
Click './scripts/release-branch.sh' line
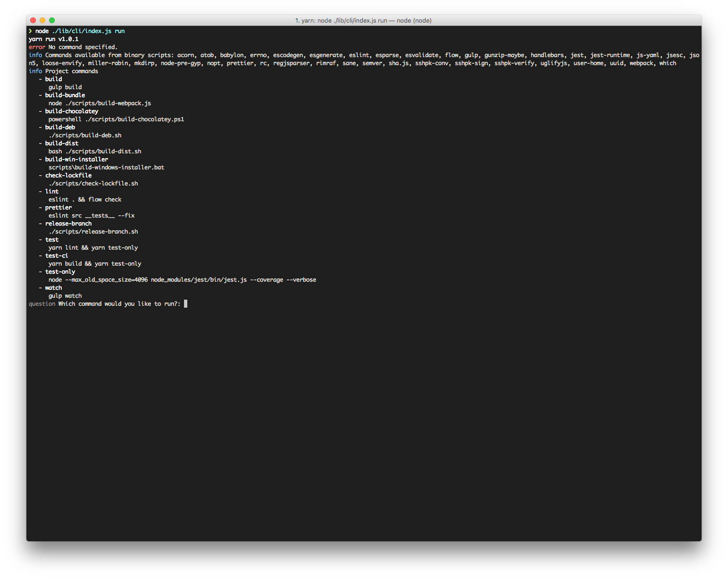click(93, 232)
